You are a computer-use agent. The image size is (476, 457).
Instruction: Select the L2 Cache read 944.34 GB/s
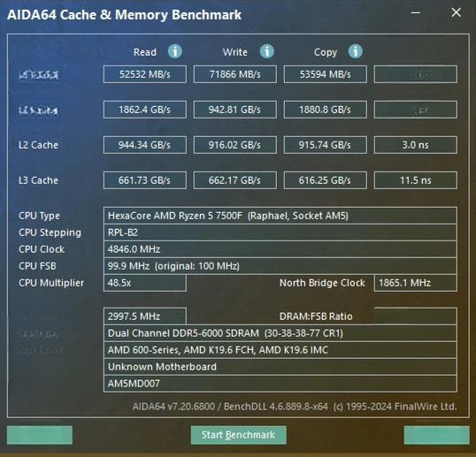point(145,145)
